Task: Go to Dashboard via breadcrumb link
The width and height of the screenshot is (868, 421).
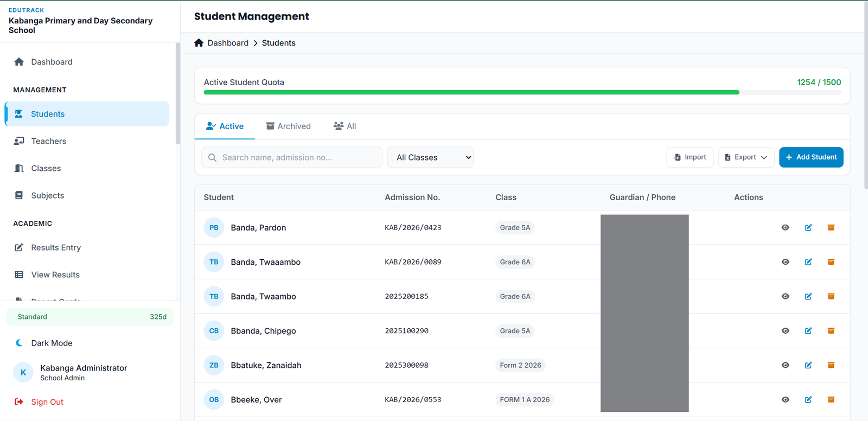Action: coord(228,43)
